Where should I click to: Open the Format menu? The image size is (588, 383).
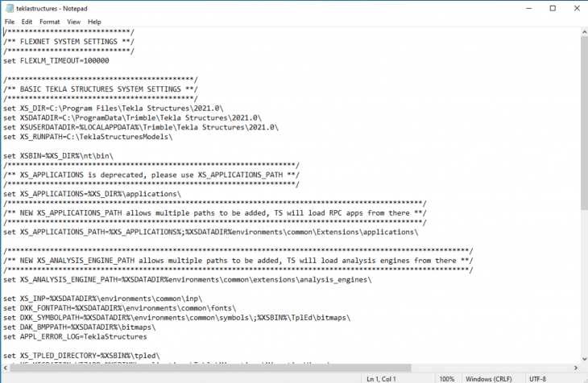[x=49, y=22]
